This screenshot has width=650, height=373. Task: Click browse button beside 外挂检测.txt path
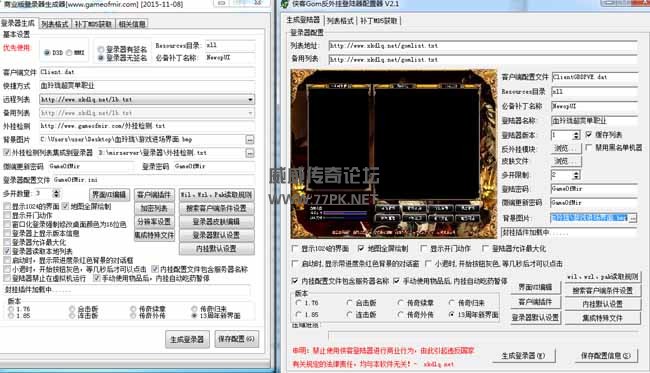click(250, 153)
